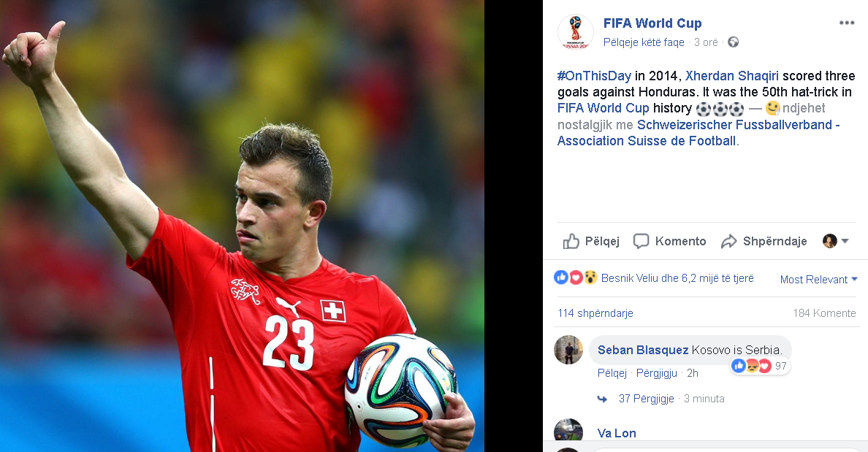Click the Shpërndaje share arrow icon
The image size is (868, 452).
[729, 241]
